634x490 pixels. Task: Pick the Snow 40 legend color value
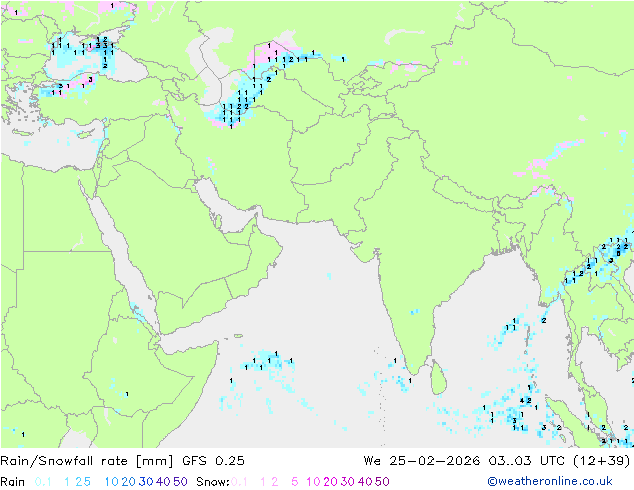pyautogui.click(x=365, y=482)
